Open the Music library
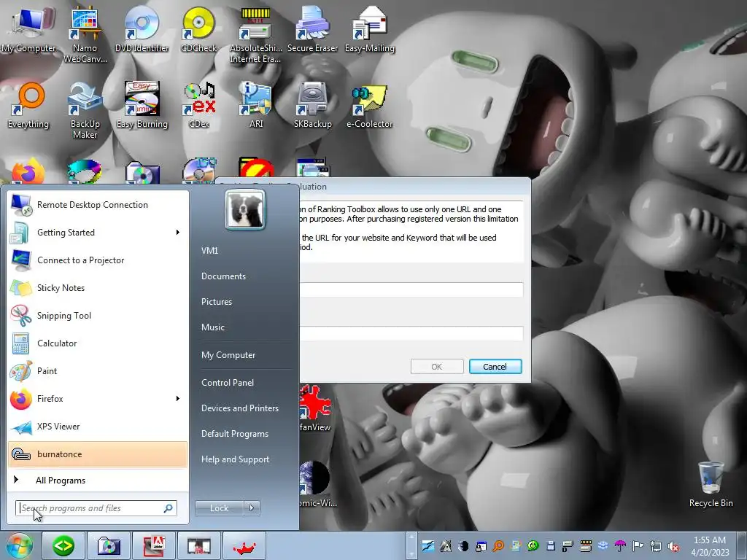This screenshot has width=747, height=560. click(213, 327)
